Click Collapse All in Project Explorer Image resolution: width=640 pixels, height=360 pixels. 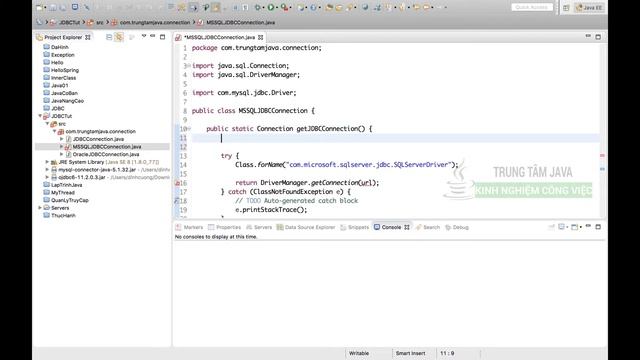tap(109, 37)
